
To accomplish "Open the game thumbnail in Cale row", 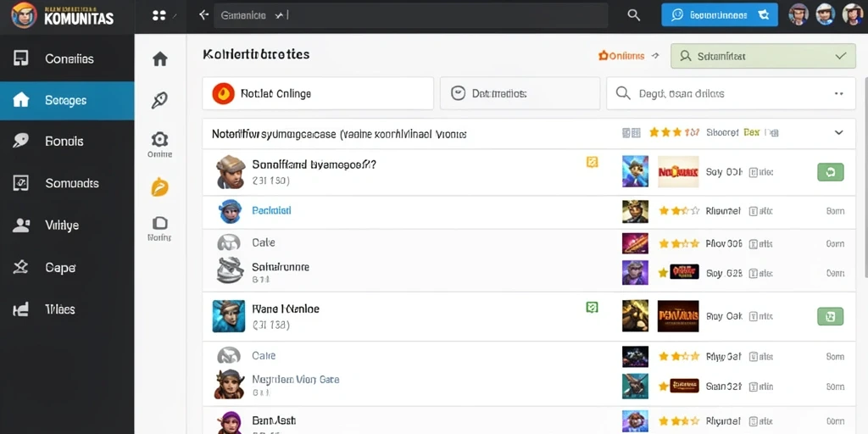I will click(x=635, y=243).
